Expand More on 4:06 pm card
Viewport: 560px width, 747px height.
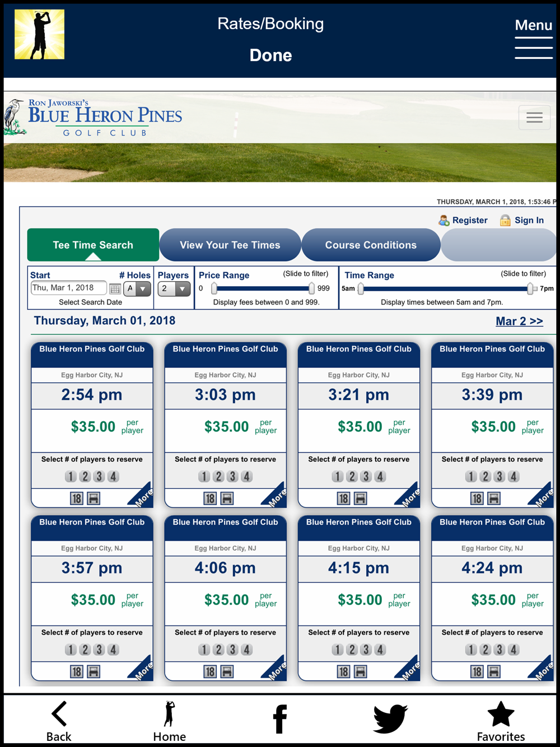pos(276,669)
